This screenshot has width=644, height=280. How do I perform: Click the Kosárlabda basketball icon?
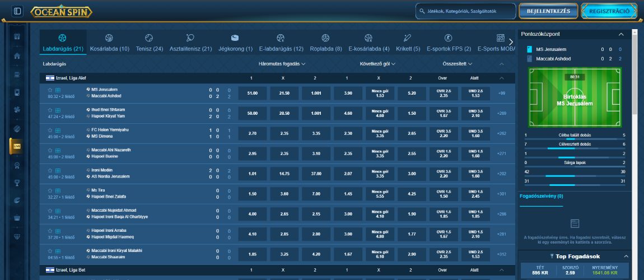pyautogui.click(x=109, y=38)
